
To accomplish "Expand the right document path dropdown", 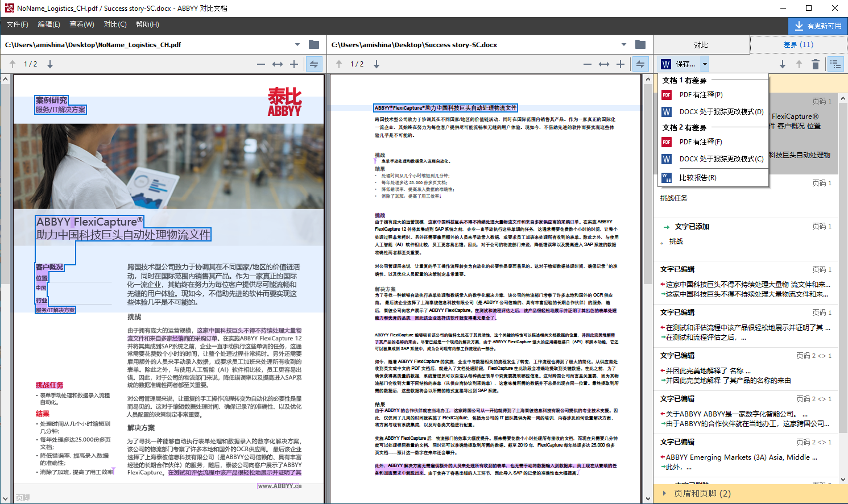I will tap(624, 44).
